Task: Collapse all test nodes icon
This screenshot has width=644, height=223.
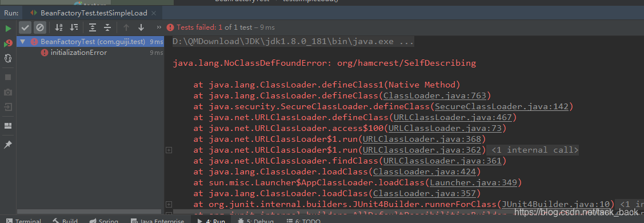Action: (107, 27)
